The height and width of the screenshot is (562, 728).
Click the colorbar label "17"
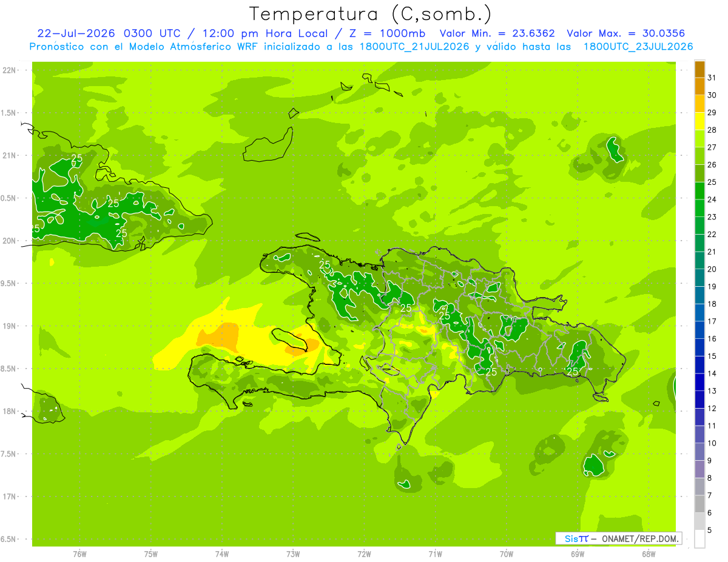coord(712,321)
